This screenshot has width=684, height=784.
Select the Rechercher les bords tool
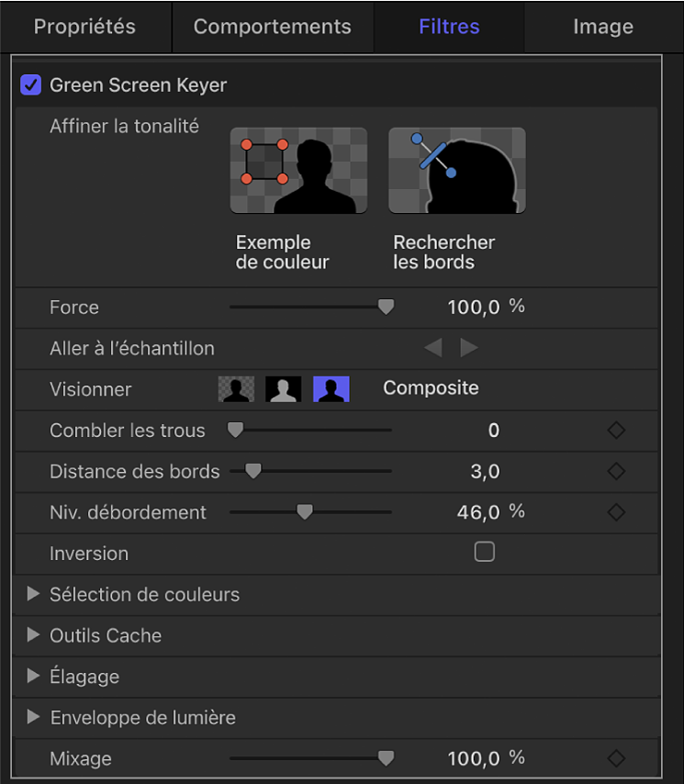tap(457, 170)
